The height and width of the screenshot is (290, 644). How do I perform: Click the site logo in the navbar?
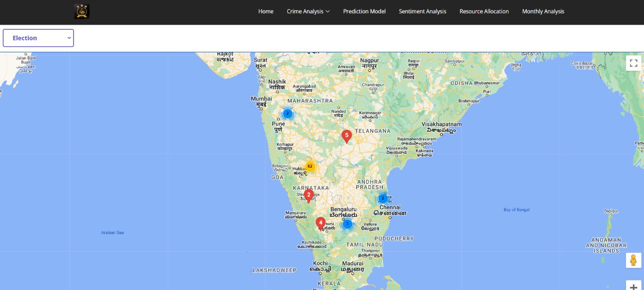click(x=82, y=11)
